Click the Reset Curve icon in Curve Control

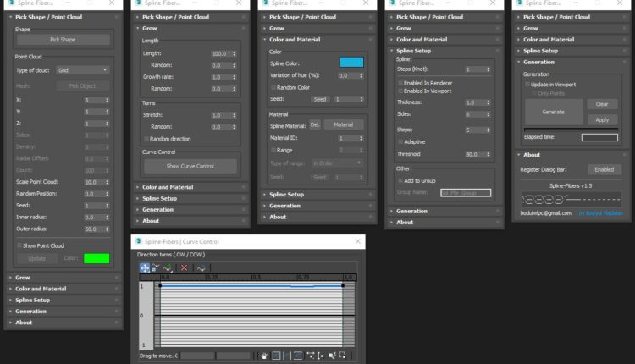(x=202, y=267)
